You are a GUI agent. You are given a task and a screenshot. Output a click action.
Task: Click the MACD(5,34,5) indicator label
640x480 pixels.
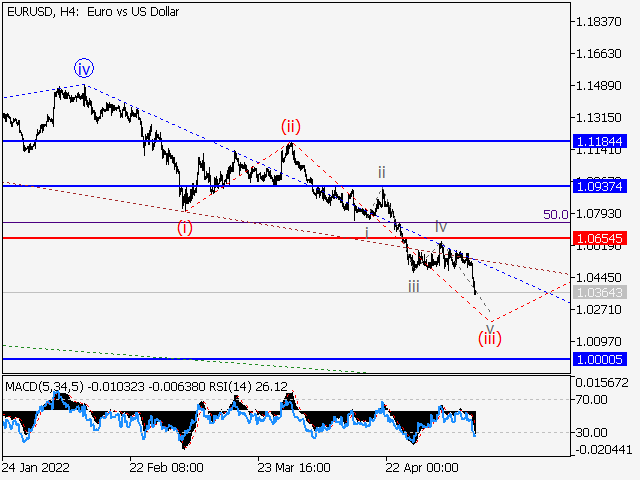tap(44, 386)
